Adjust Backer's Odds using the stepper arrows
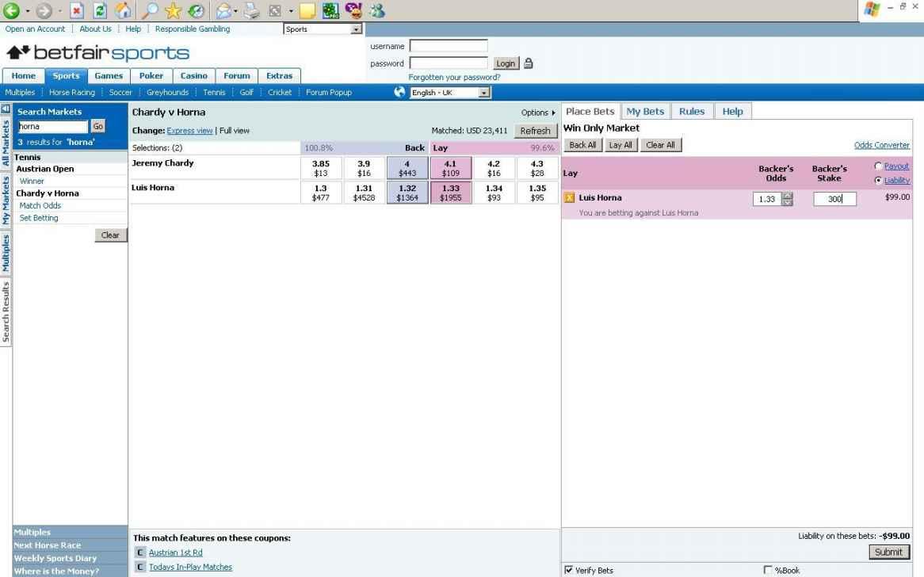This screenshot has width=924, height=577. tap(787, 200)
